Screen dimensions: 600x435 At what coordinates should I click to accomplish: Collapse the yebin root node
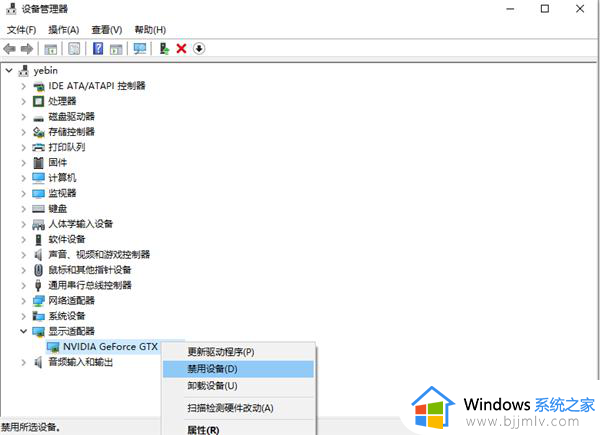pyautogui.click(x=9, y=71)
